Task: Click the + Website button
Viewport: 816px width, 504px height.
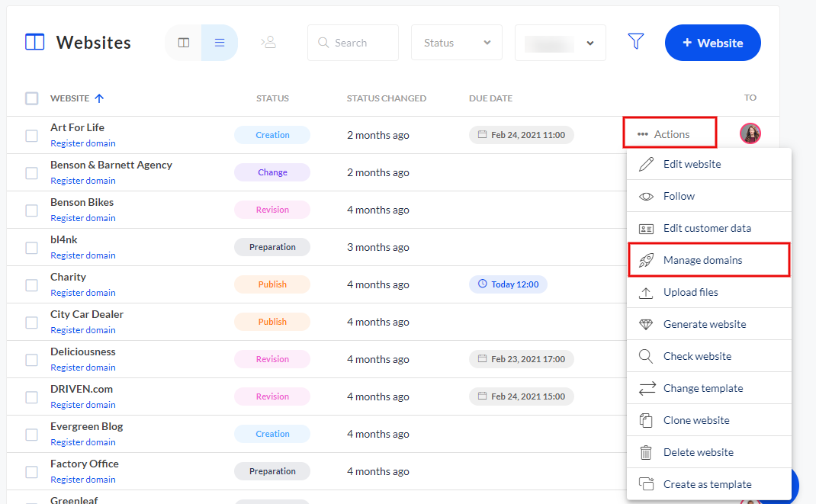Action: [x=712, y=43]
